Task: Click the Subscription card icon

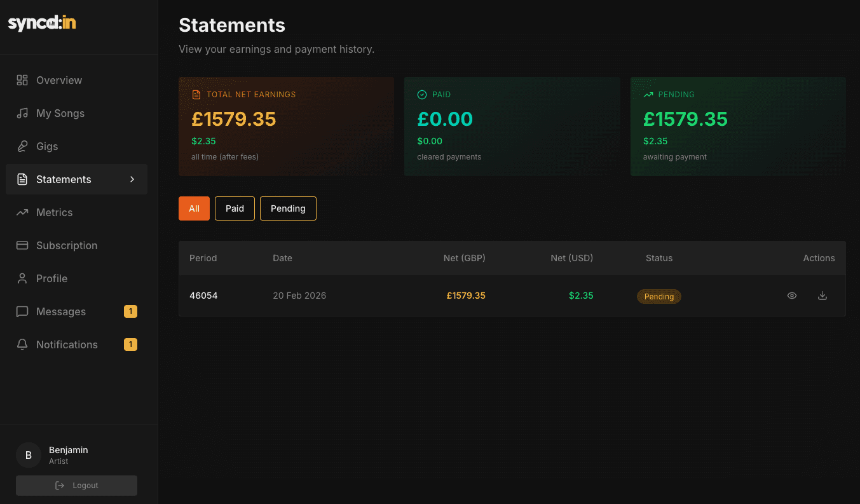Action: pos(22,245)
